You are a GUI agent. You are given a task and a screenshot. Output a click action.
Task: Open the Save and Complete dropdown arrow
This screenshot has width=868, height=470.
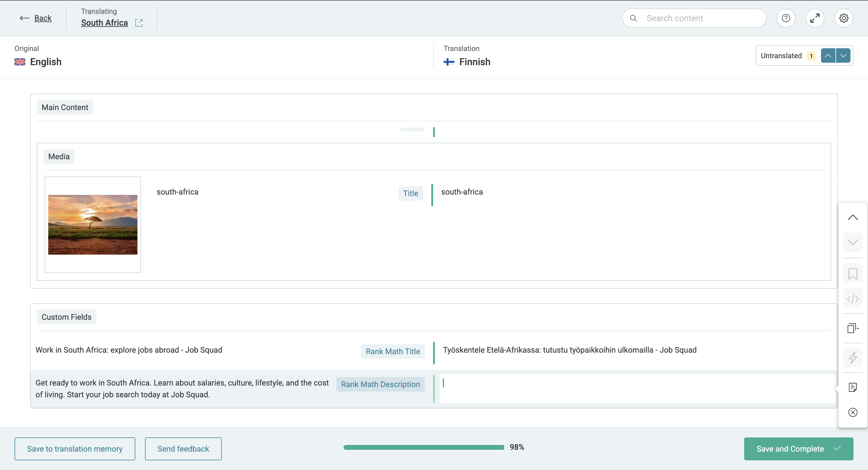[x=838, y=448]
